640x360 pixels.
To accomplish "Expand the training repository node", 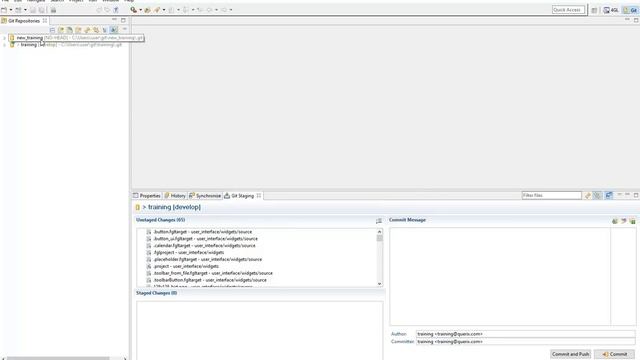I will coord(4,45).
